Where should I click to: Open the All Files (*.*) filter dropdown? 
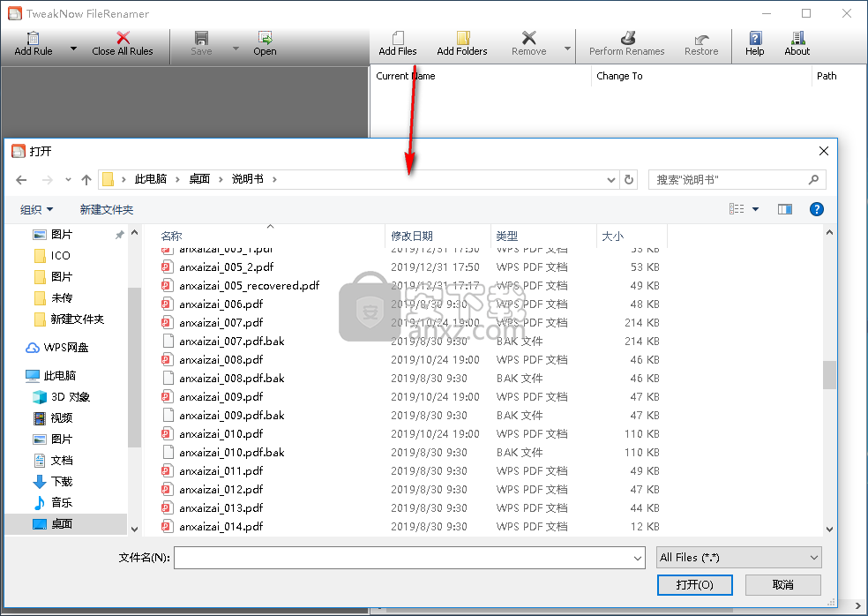(739, 557)
